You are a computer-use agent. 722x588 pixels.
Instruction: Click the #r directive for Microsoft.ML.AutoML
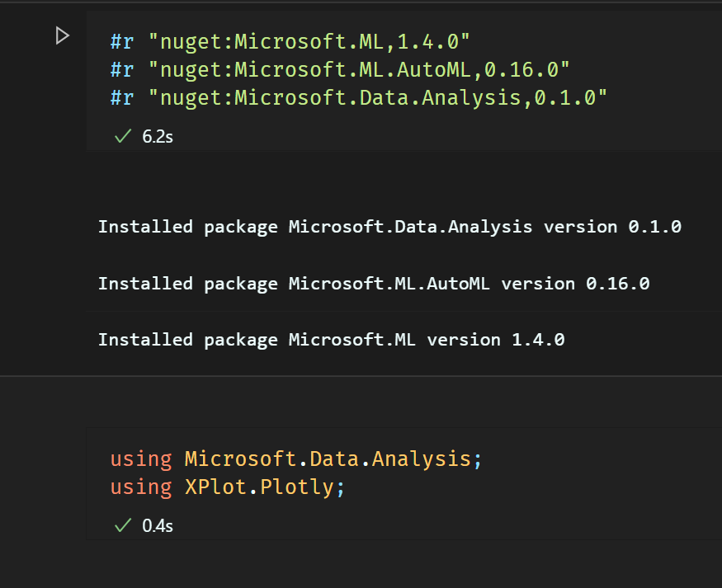pyautogui.click(x=121, y=69)
